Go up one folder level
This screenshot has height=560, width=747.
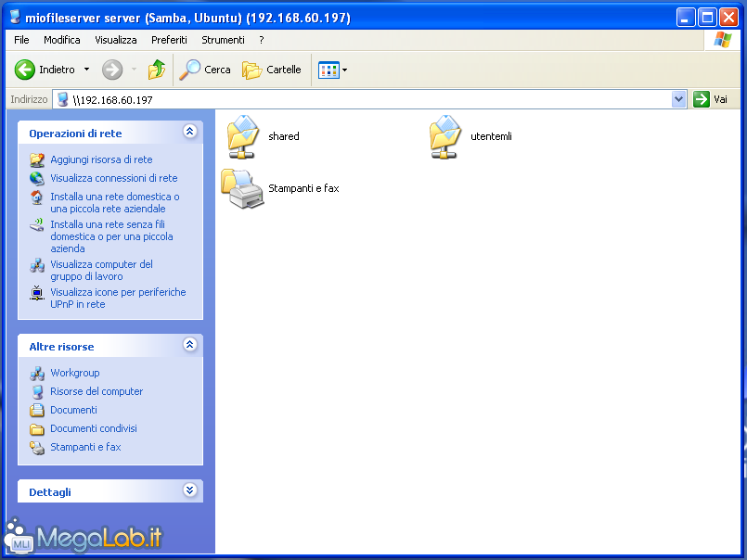pos(156,70)
